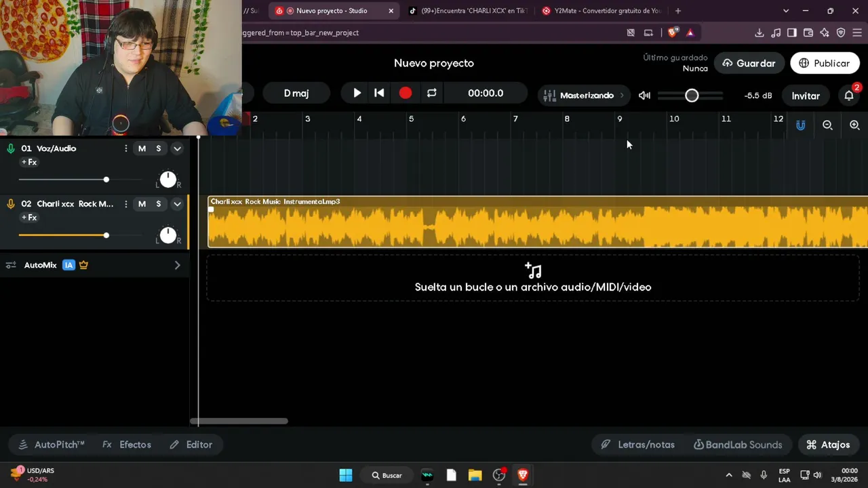Viewport: 868px width, 488px height.
Task: Open options menu for Charli xcx track
Action: point(125,204)
